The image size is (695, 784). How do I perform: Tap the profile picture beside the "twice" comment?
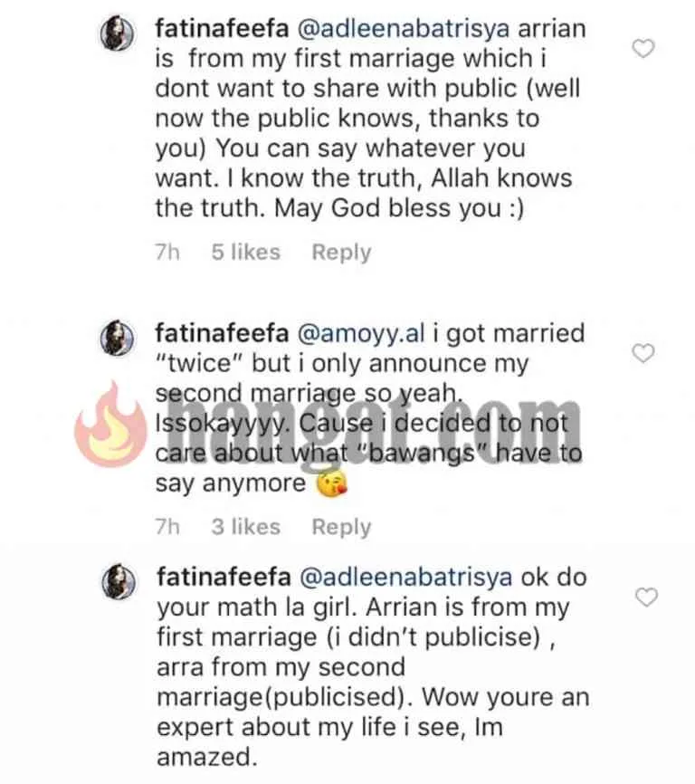coord(116,336)
